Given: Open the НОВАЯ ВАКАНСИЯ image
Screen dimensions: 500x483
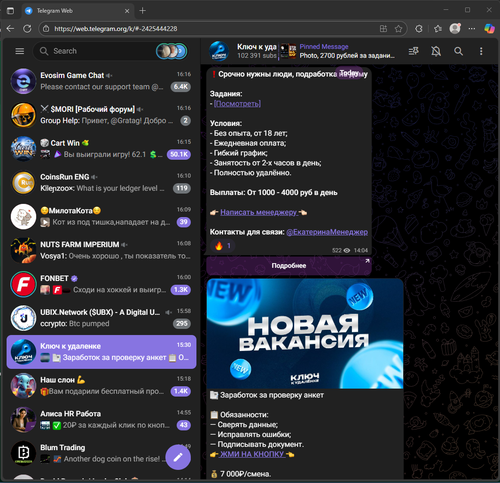Looking at the screenshot, I should (305, 333).
